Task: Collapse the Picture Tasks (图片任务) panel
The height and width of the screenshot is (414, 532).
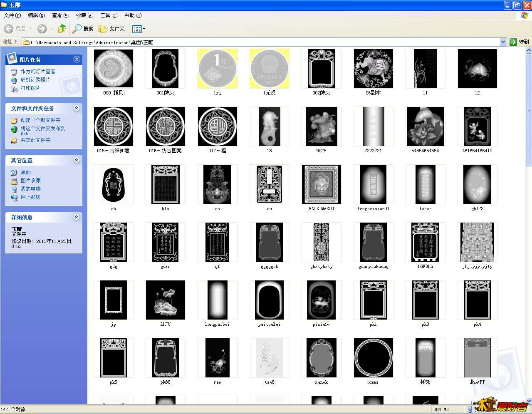Action: click(x=77, y=59)
